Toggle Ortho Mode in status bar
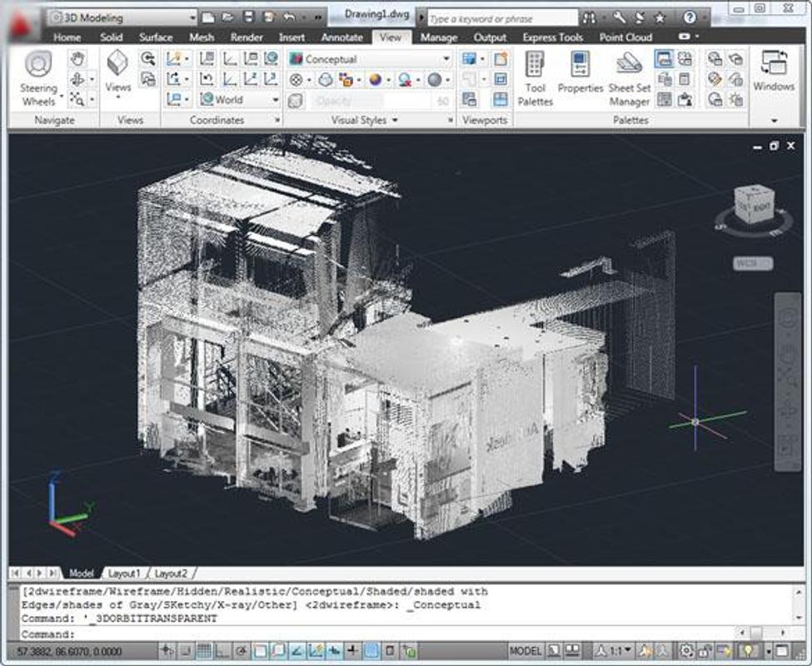812x666 pixels. coord(222,650)
